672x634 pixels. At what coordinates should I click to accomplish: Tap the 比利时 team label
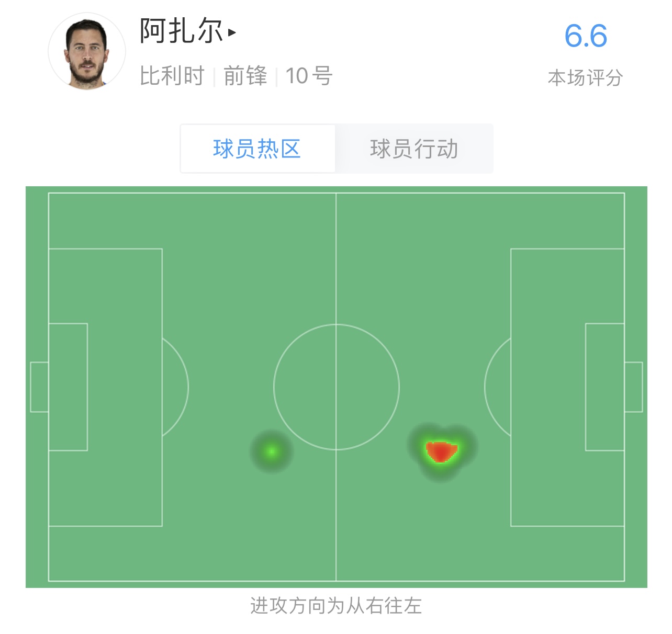172,76
